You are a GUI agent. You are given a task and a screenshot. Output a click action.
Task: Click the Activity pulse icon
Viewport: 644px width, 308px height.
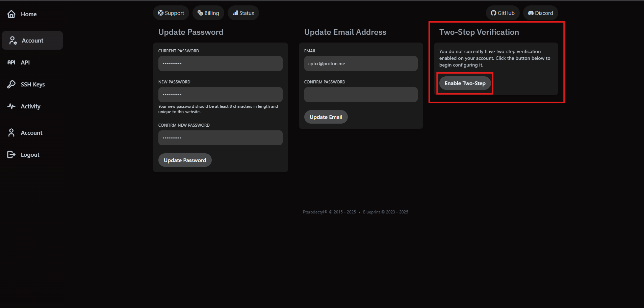pyautogui.click(x=11, y=106)
